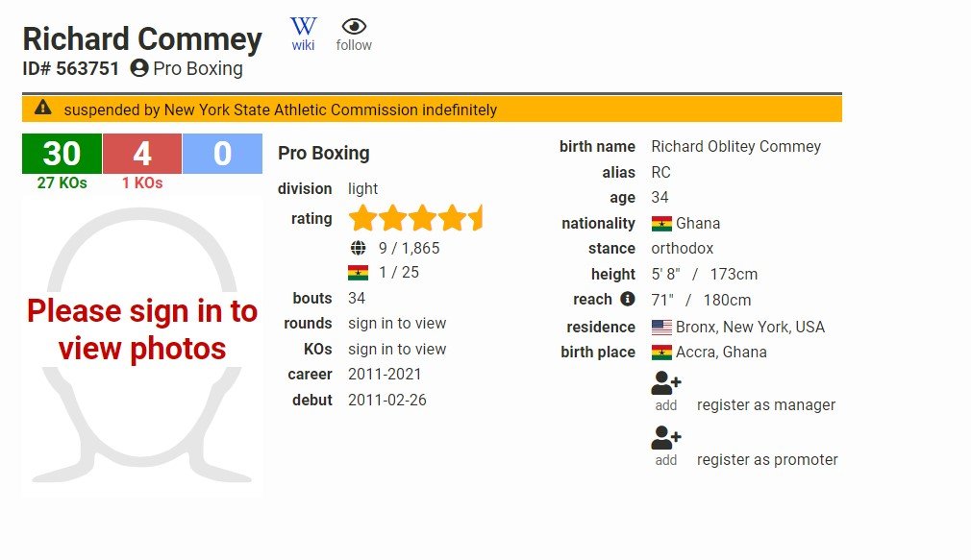
Task: Click the Pro Boxing profile icon
Action: (139, 68)
